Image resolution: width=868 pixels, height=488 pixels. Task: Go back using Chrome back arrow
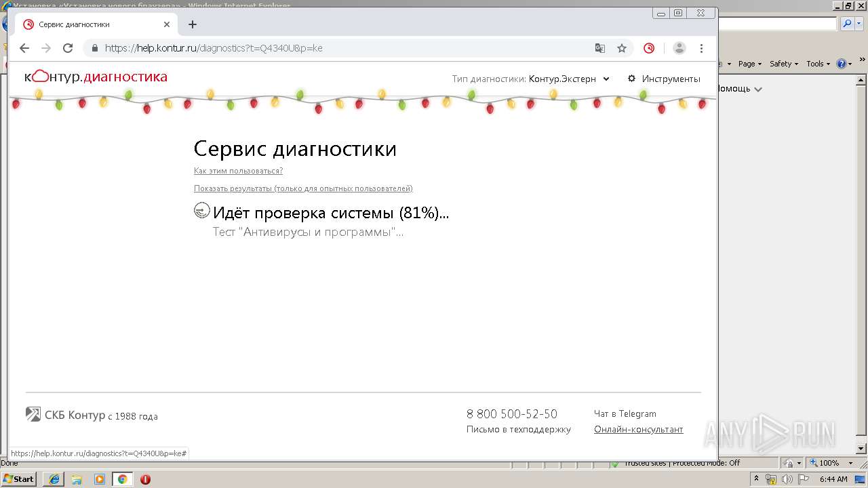[24, 48]
